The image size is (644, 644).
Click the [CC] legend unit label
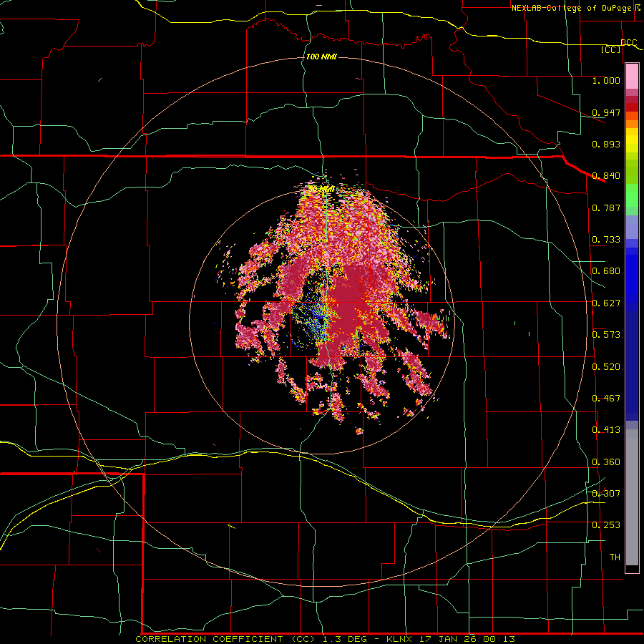pyautogui.click(x=611, y=49)
